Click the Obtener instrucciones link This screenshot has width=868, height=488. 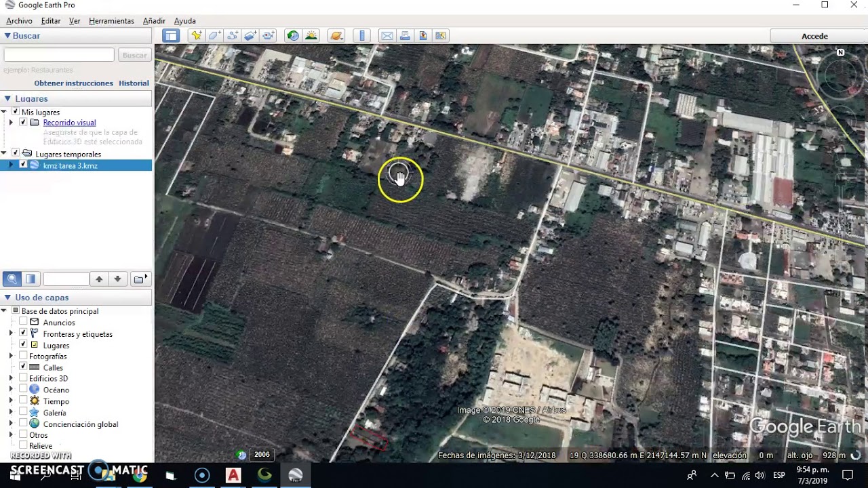74,83
